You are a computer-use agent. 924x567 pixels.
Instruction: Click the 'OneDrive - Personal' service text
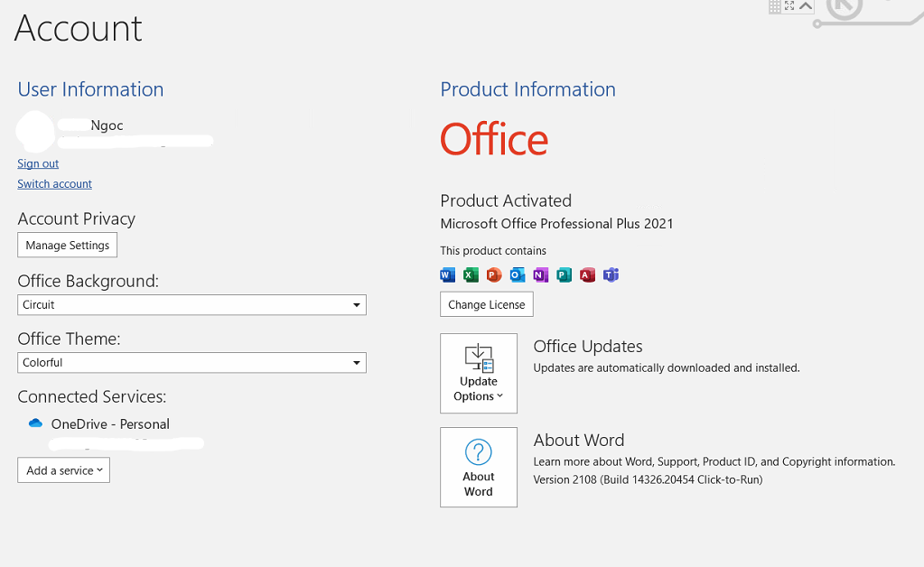tap(110, 424)
